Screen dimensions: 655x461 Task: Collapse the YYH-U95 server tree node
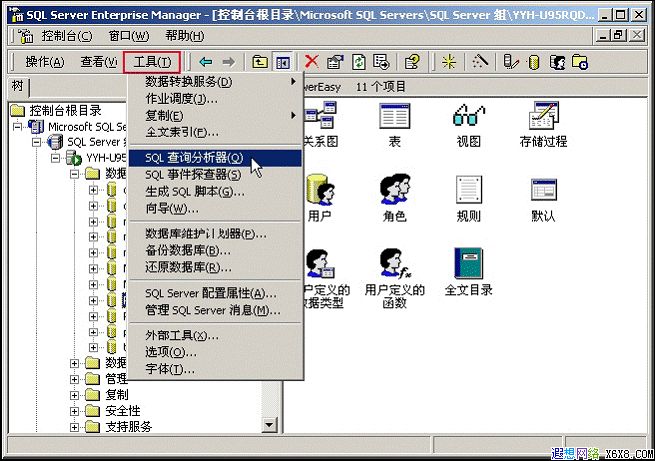55,158
